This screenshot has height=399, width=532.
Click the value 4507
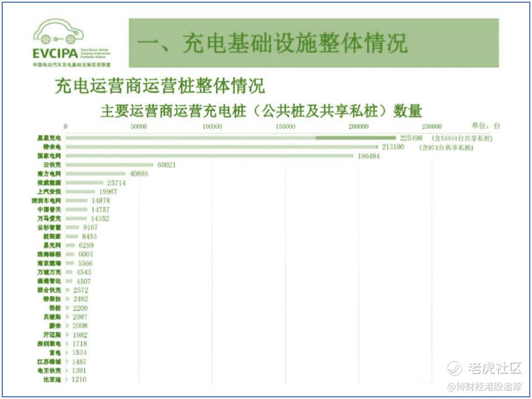[83, 281]
